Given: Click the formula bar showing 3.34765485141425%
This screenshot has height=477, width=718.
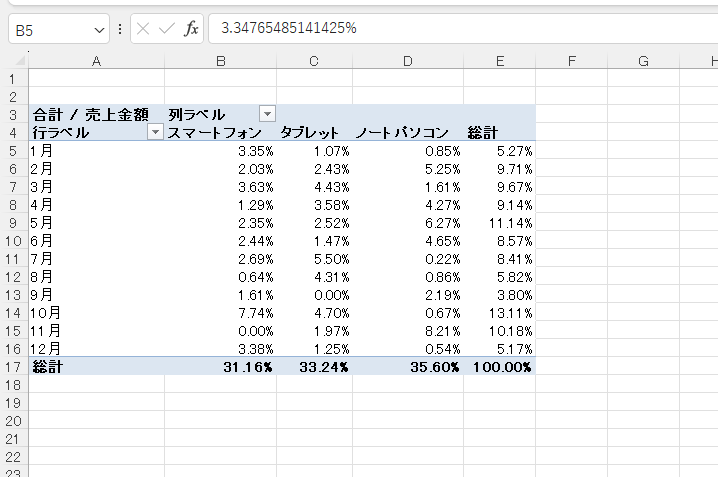Looking at the screenshot, I should tap(463, 28).
